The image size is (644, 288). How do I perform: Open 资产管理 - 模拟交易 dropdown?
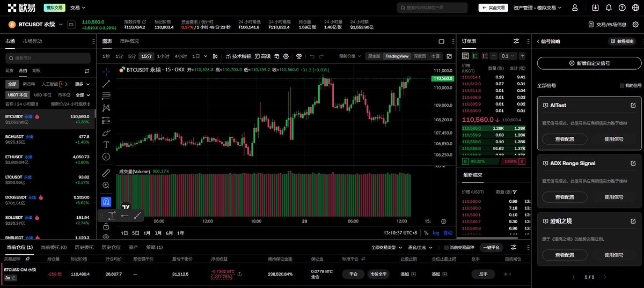(x=537, y=8)
